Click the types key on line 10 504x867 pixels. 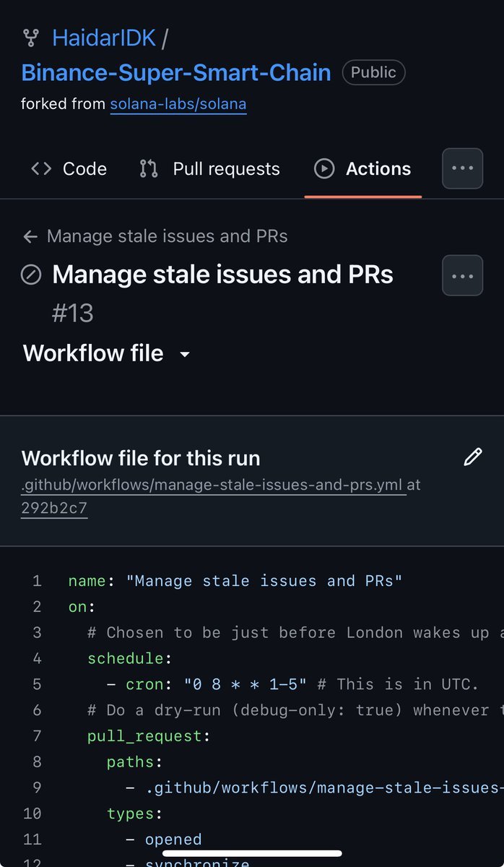click(135, 814)
